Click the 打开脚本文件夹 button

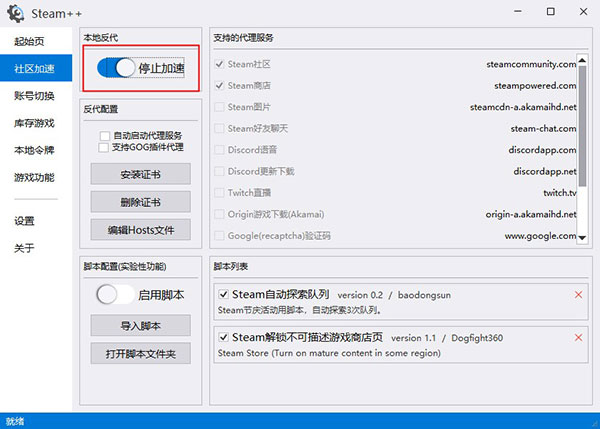[140, 353]
